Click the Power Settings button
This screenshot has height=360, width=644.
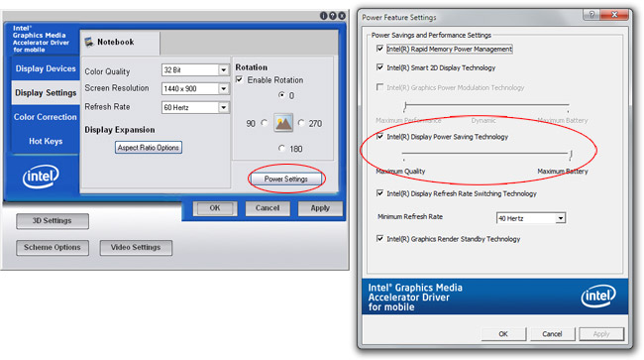286,180
